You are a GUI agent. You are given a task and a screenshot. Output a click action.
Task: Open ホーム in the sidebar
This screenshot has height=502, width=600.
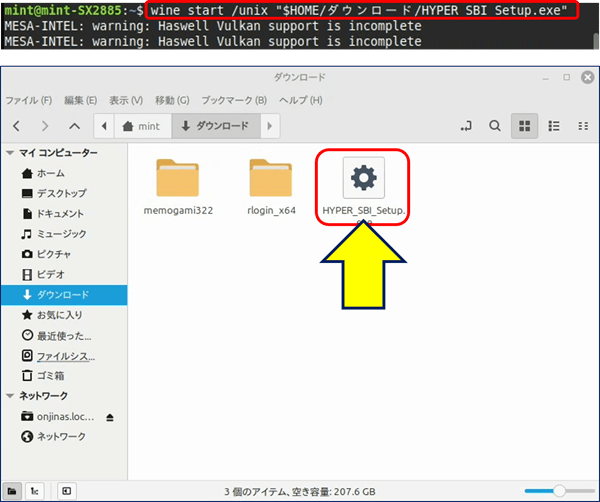64,173
